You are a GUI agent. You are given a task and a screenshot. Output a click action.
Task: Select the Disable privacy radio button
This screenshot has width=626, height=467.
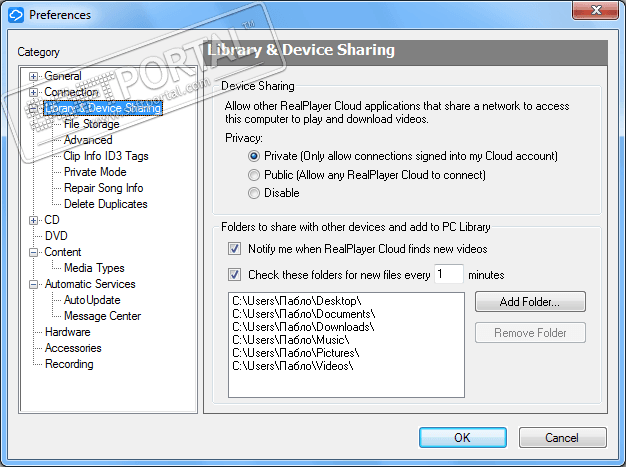(x=254, y=193)
